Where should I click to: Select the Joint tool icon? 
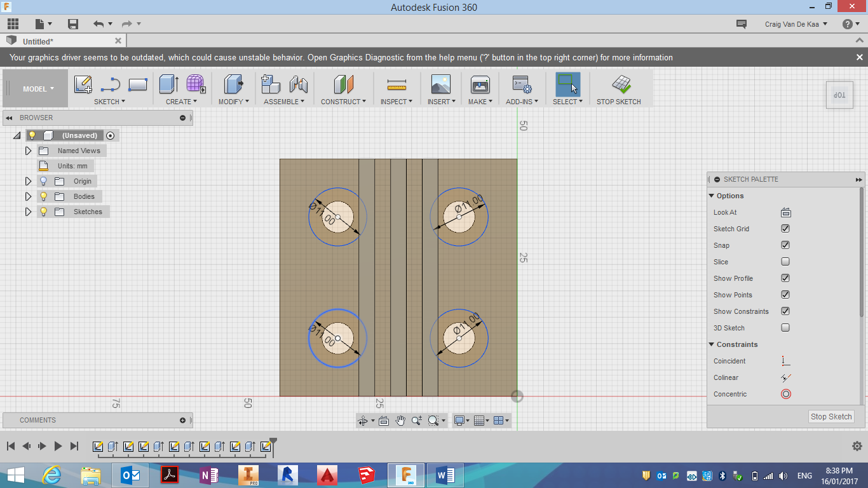tap(299, 85)
